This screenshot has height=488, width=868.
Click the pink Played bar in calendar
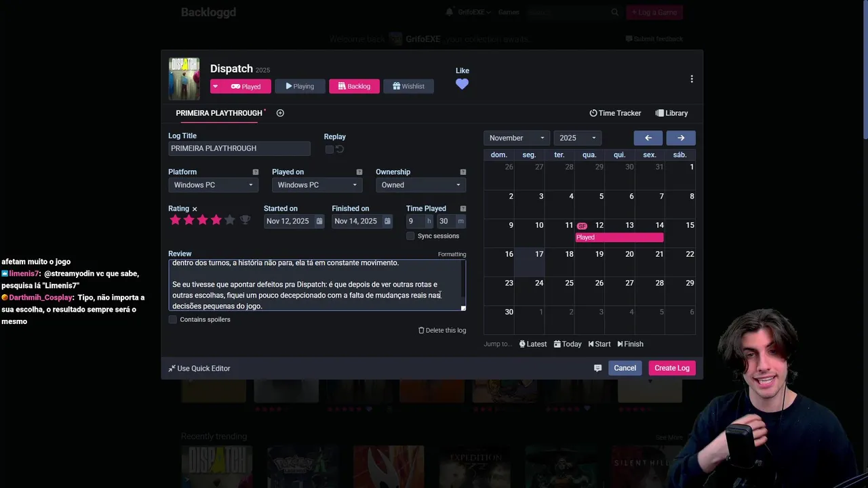[619, 237]
